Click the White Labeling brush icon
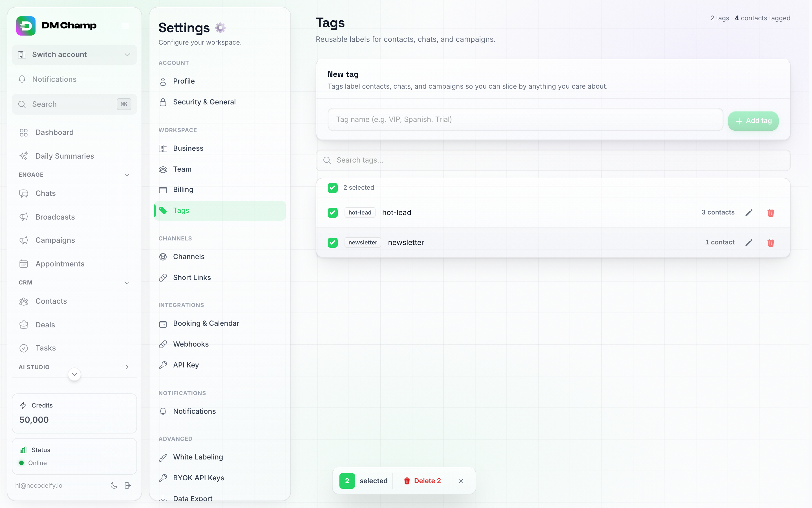 pos(163,457)
